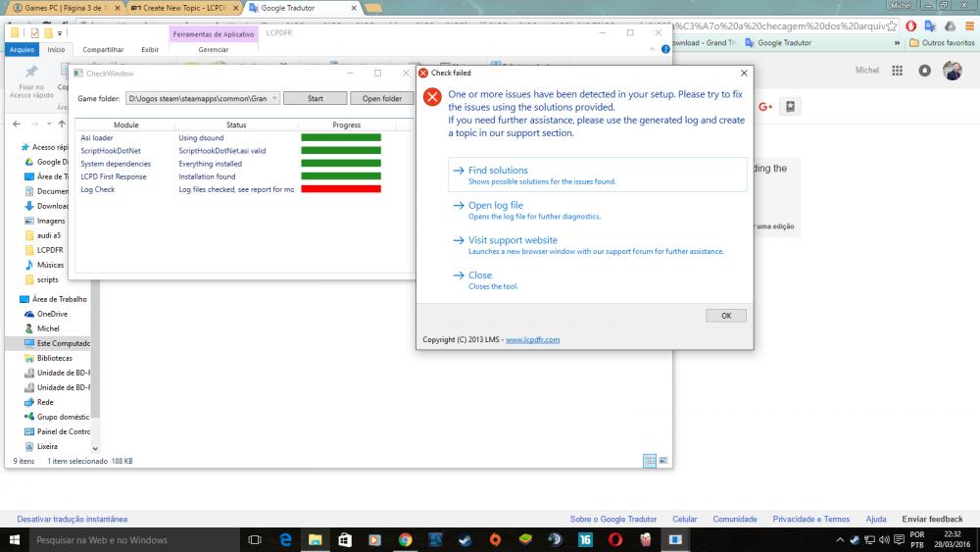Click the Status column header

236,125
